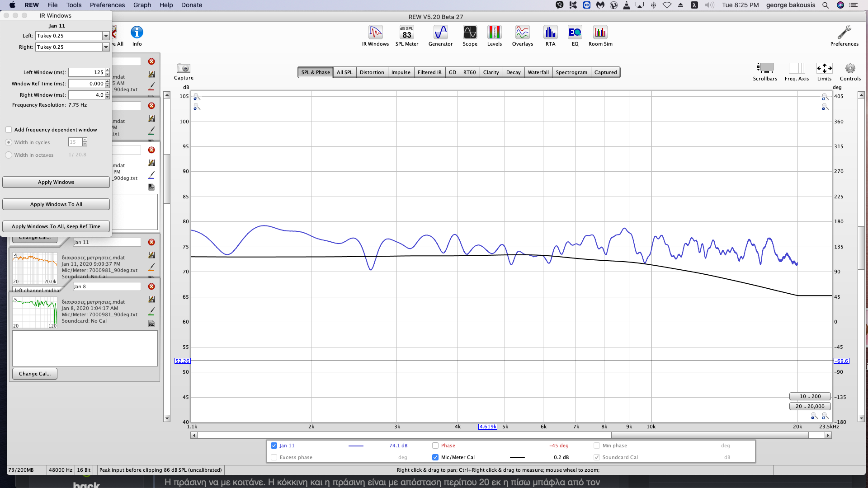
Task: Switch to All SPL tab
Action: (x=344, y=72)
